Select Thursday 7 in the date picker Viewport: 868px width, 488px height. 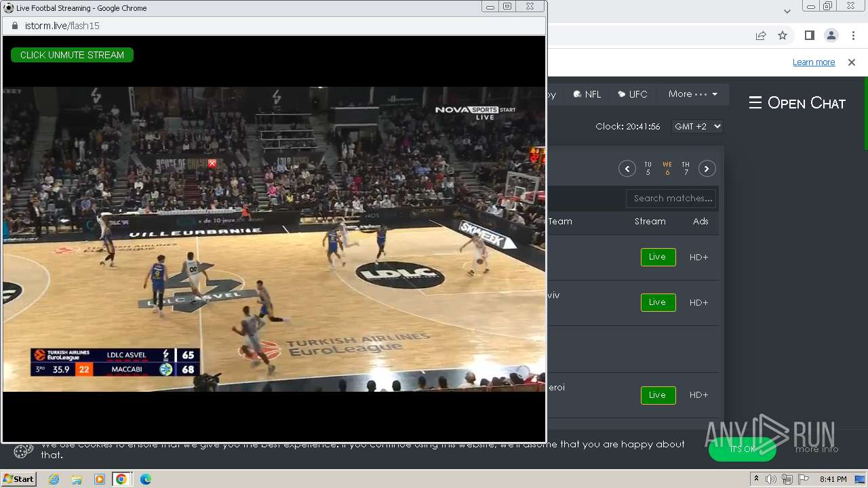pyautogui.click(x=686, y=169)
